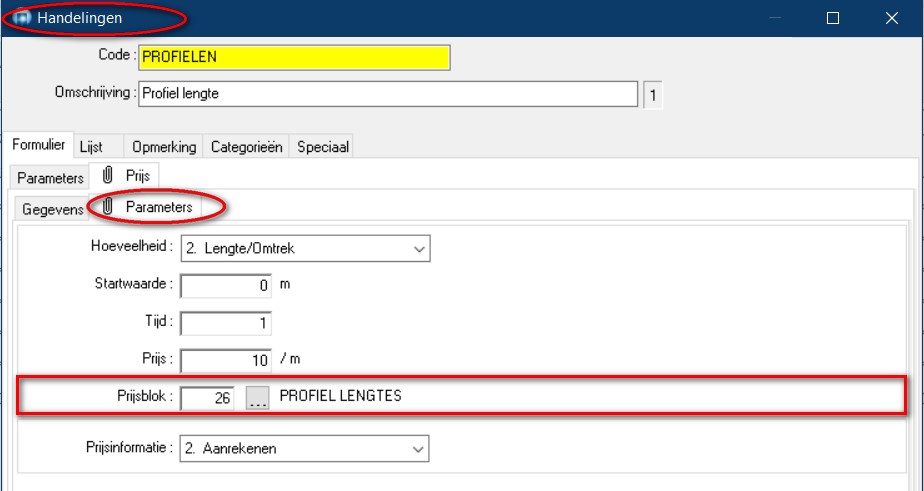Open the Prijsblok browse '...' button
This screenshot has width=924, height=491.
(x=258, y=398)
